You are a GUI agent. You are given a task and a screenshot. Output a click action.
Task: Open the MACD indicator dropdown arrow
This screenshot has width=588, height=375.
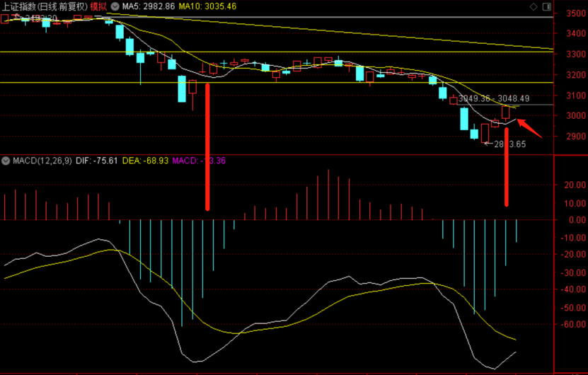[x=6, y=161]
